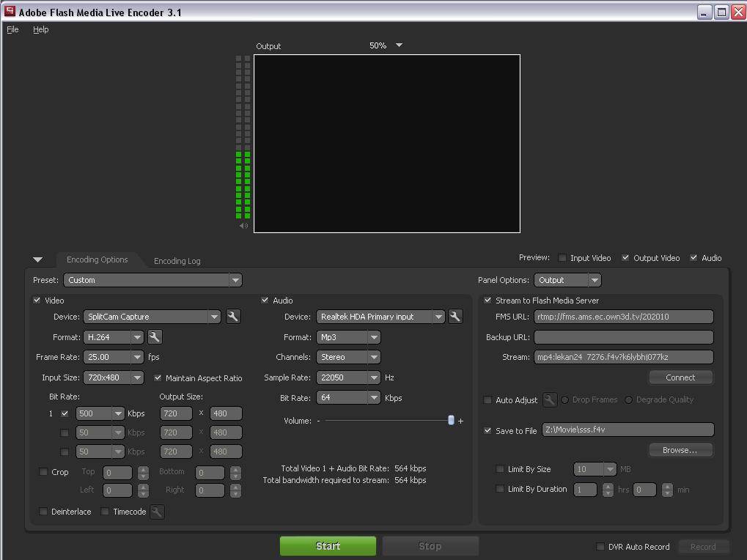
Task: Toggle Stream to Flash Media Server
Action: point(487,300)
